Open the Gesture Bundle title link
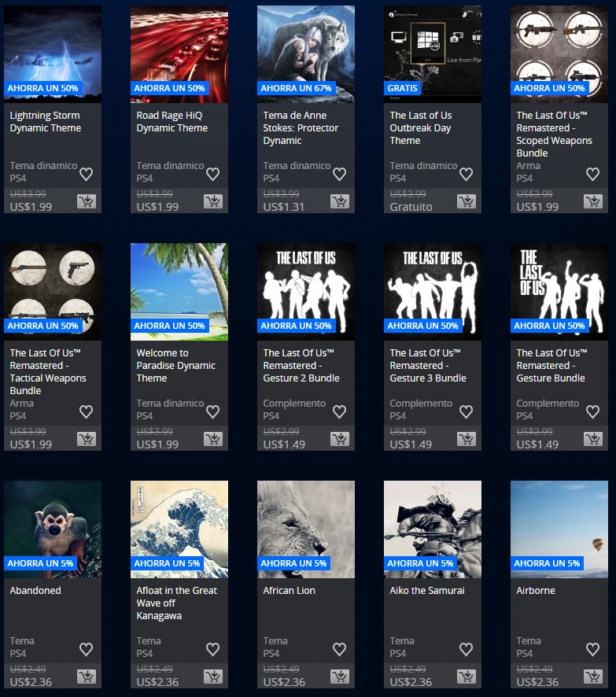Viewport: 616px width, 697px height. [551, 365]
